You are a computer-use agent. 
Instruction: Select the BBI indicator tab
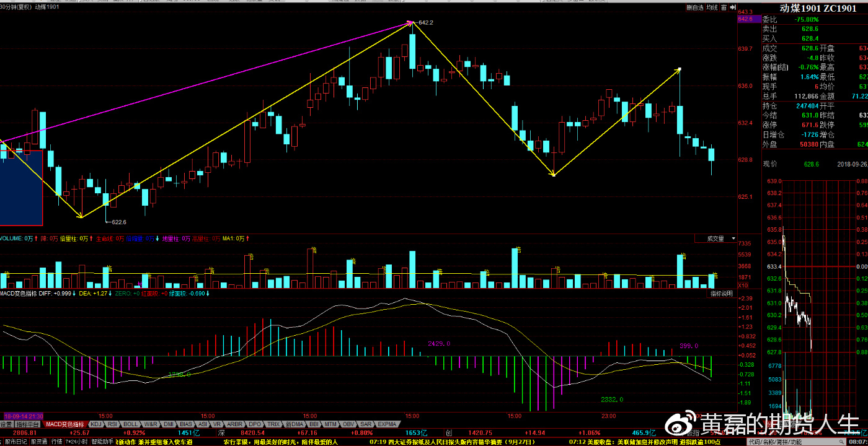(314, 424)
